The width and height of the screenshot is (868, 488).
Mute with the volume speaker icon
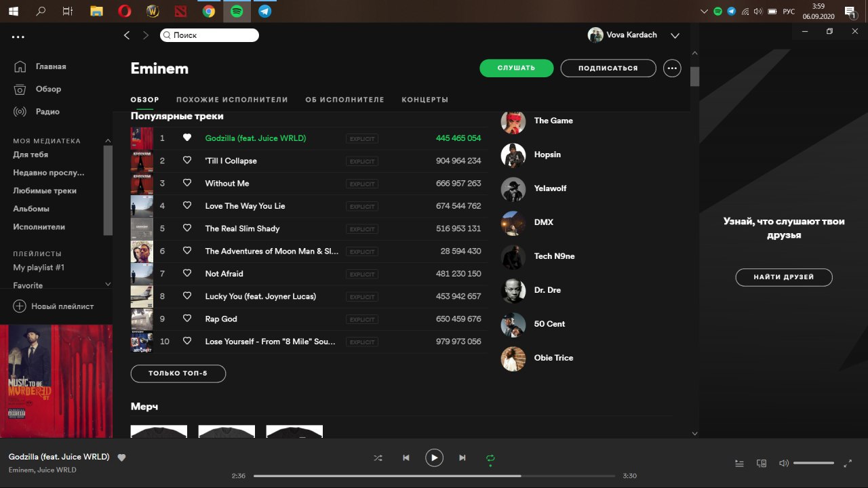coord(783,464)
